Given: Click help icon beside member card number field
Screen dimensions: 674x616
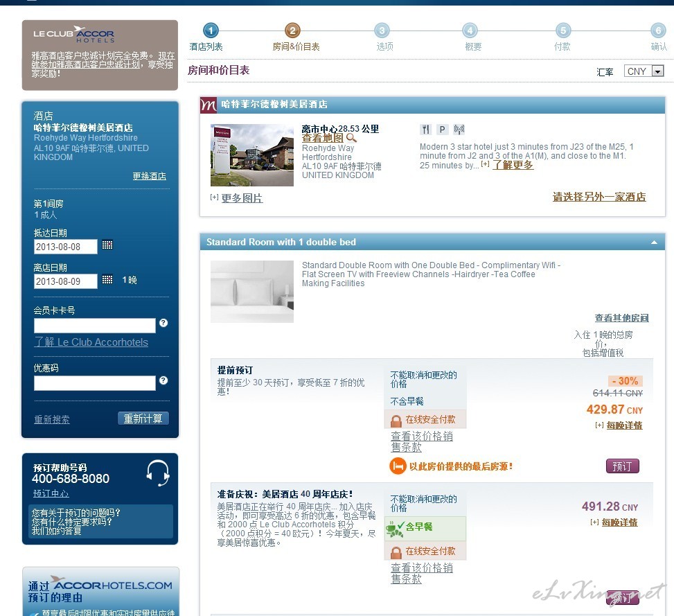Looking at the screenshot, I should (x=163, y=323).
